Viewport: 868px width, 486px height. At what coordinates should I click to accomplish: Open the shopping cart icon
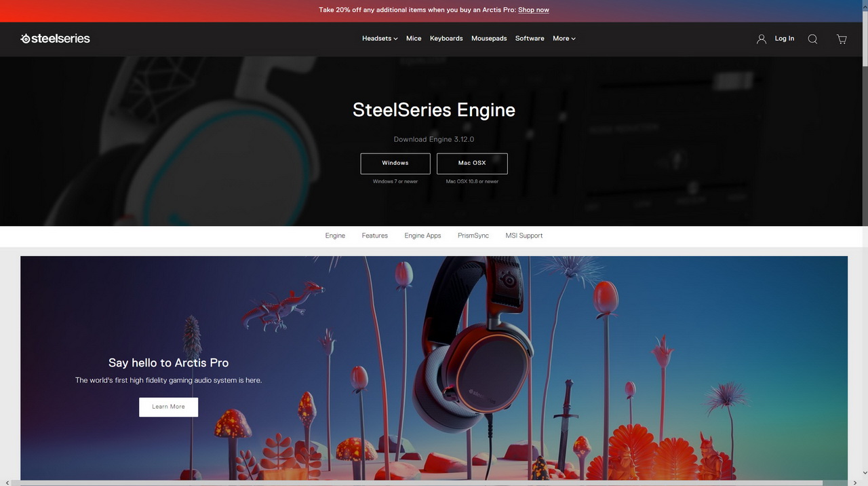click(842, 39)
